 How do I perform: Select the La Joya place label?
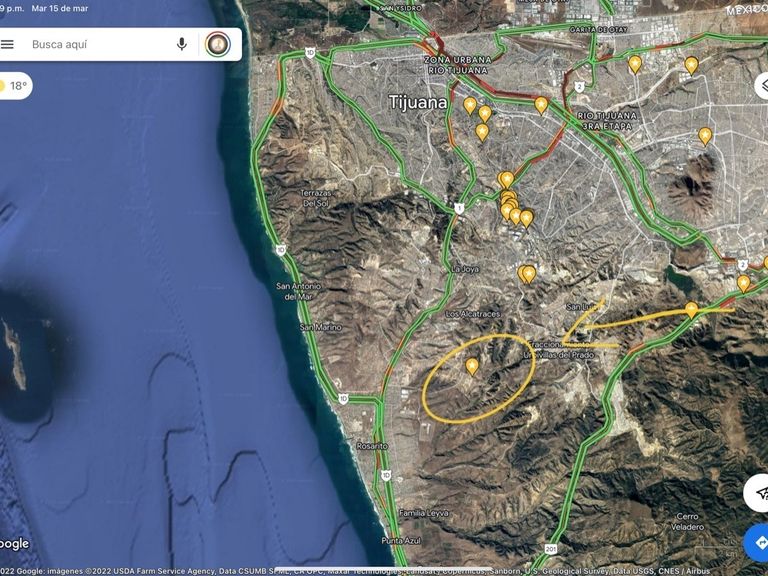465,269
